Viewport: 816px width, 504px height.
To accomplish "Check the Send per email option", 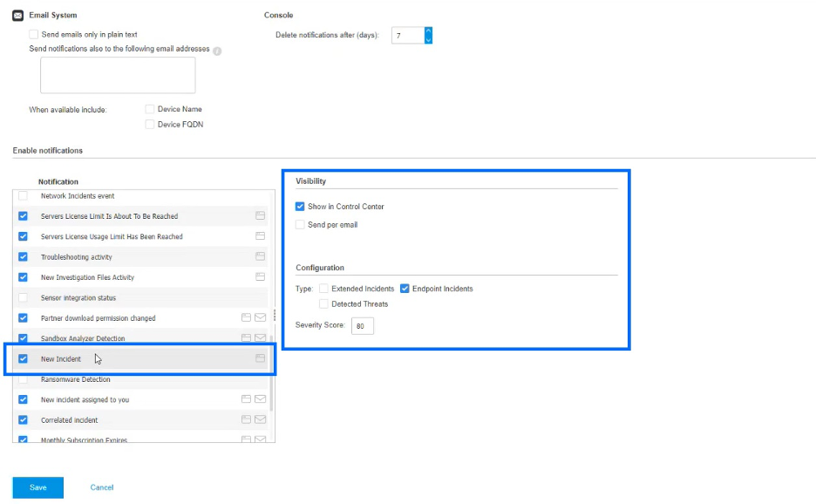I will coord(301,225).
